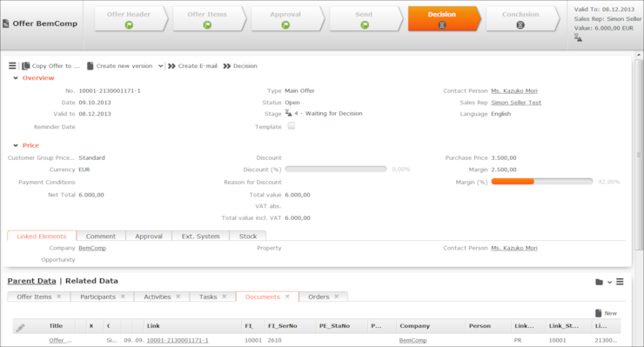Screen dimensions: 644x347
Task: Switch to the Tasks sub-tab
Action: coord(208,297)
